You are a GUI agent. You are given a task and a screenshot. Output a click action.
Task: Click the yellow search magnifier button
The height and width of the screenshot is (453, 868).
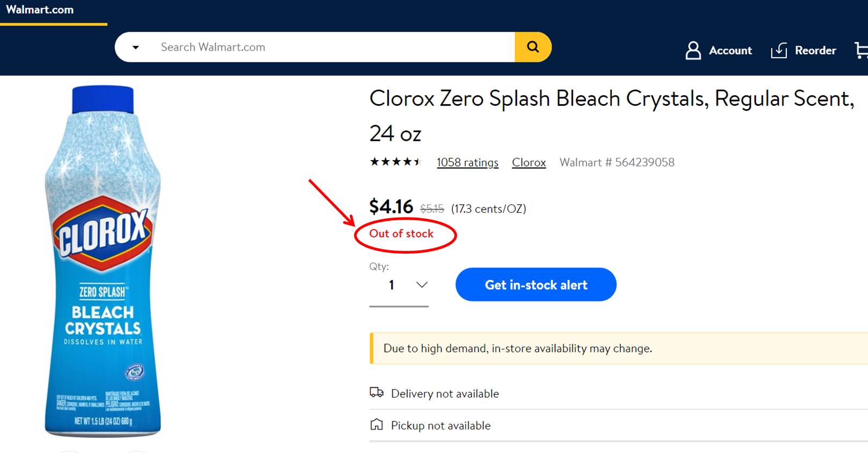pyautogui.click(x=533, y=47)
